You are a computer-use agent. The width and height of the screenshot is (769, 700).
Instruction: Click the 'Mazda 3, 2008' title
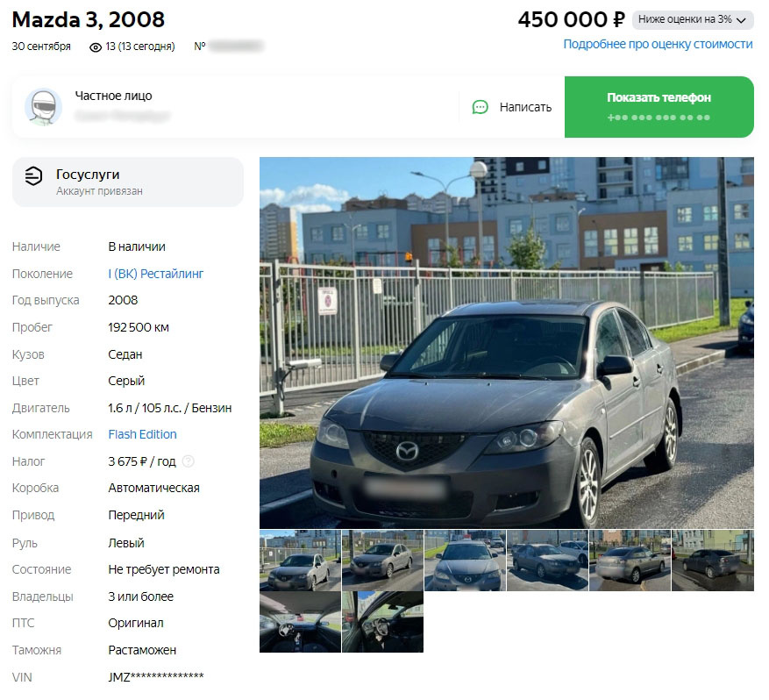pyautogui.click(x=89, y=20)
